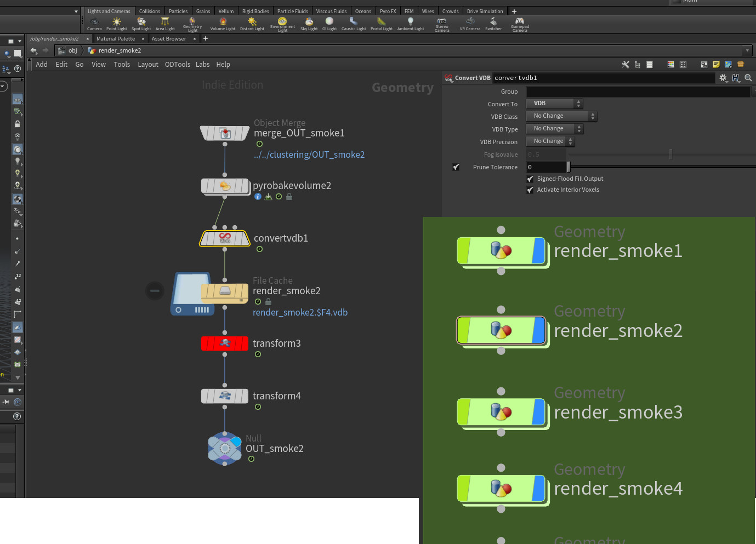Open the Tools menu
The image size is (756, 544).
click(x=122, y=65)
